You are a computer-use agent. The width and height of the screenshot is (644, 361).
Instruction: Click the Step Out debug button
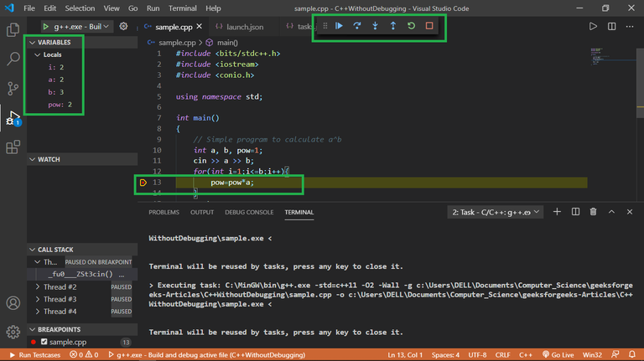393,26
